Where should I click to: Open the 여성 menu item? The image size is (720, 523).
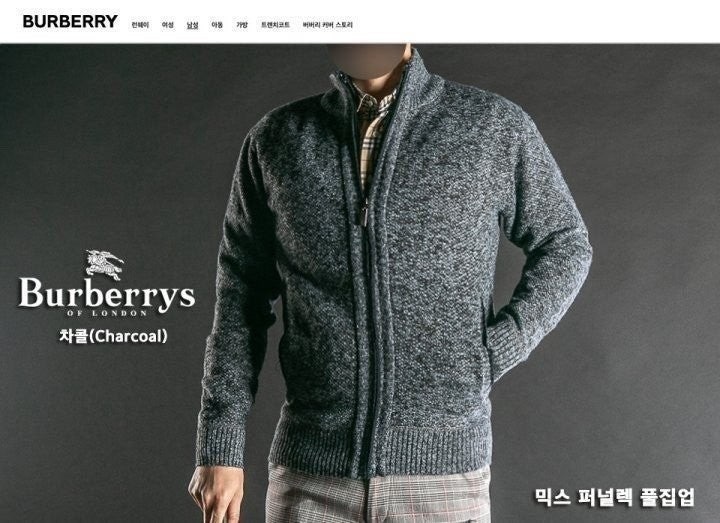point(168,25)
